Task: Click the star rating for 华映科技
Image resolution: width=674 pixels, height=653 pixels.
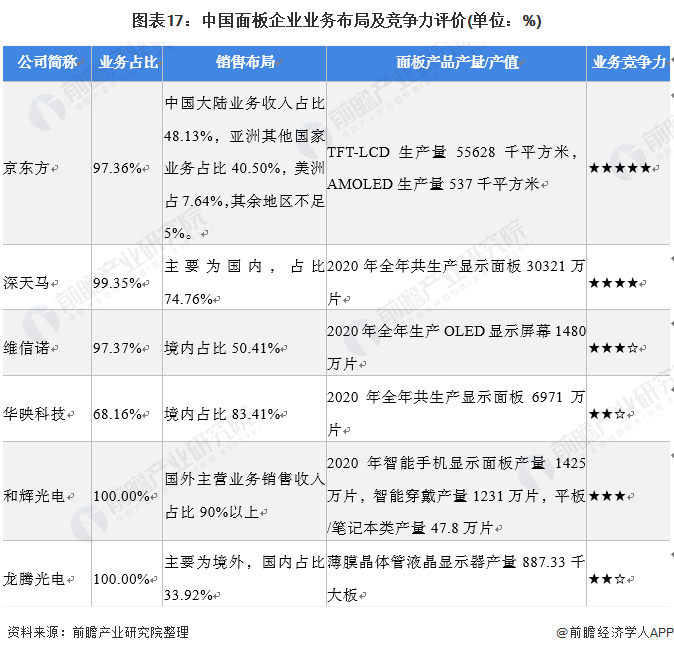Action: 607,414
